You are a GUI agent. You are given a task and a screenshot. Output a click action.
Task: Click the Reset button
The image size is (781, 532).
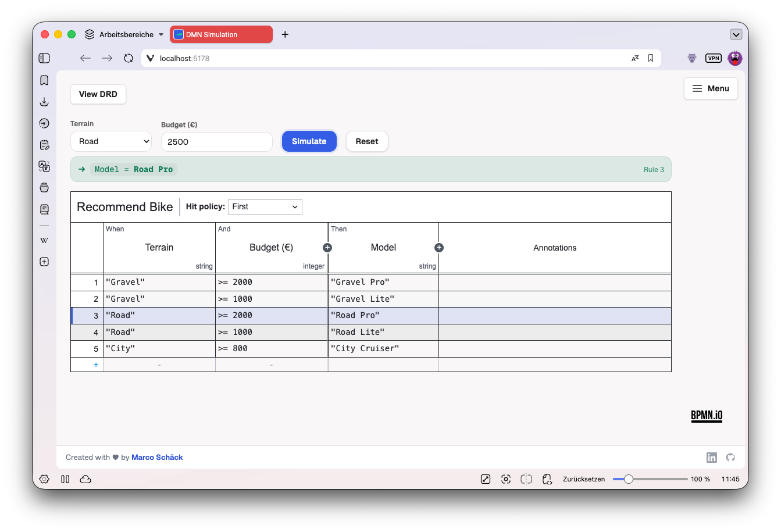[x=367, y=141]
